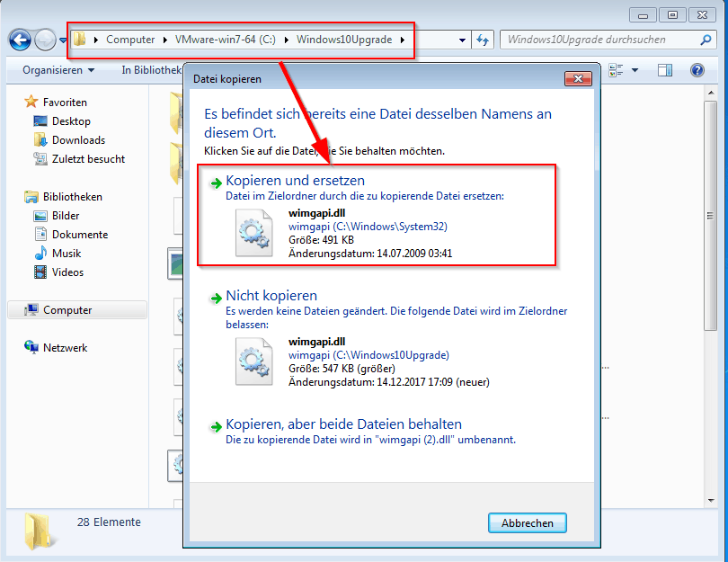Open the Organisieren menu
Image resolution: width=728 pixels, height=562 pixels.
pyautogui.click(x=58, y=70)
